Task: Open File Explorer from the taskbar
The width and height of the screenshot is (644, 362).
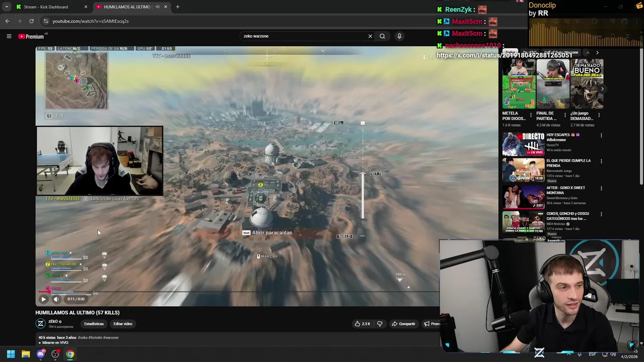Action: point(26,354)
